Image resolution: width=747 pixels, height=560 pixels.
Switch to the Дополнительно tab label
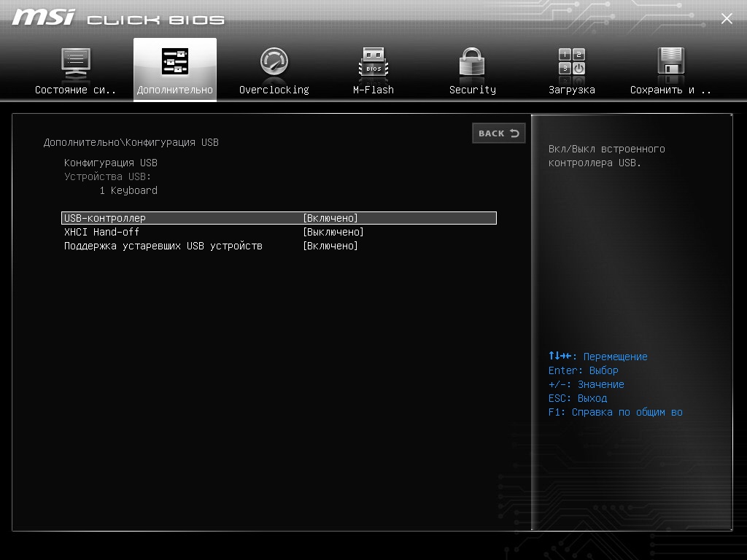coord(175,90)
